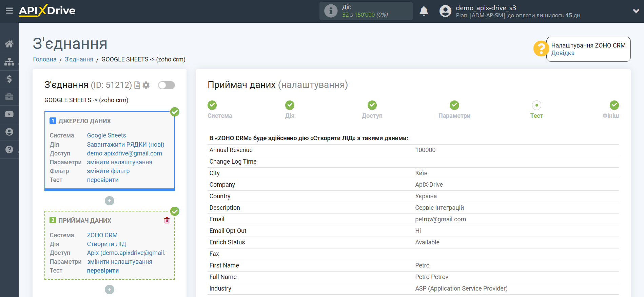Click Створити ЛІД action link

(x=106, y=244)
